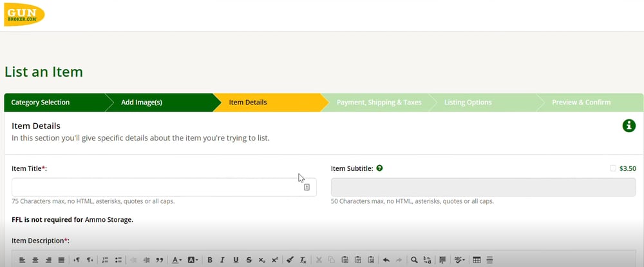This screenshot has width=644, height=267.
Task: Toggle underline formatting in the editor
Action: pos(236,260)
